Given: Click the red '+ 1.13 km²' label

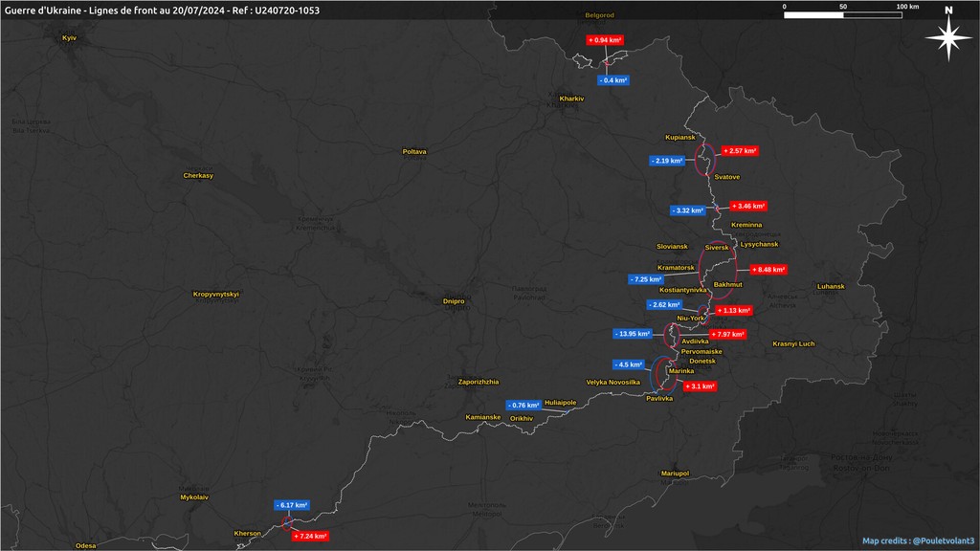Looking at the screenshot, I should tap(734, 311).
